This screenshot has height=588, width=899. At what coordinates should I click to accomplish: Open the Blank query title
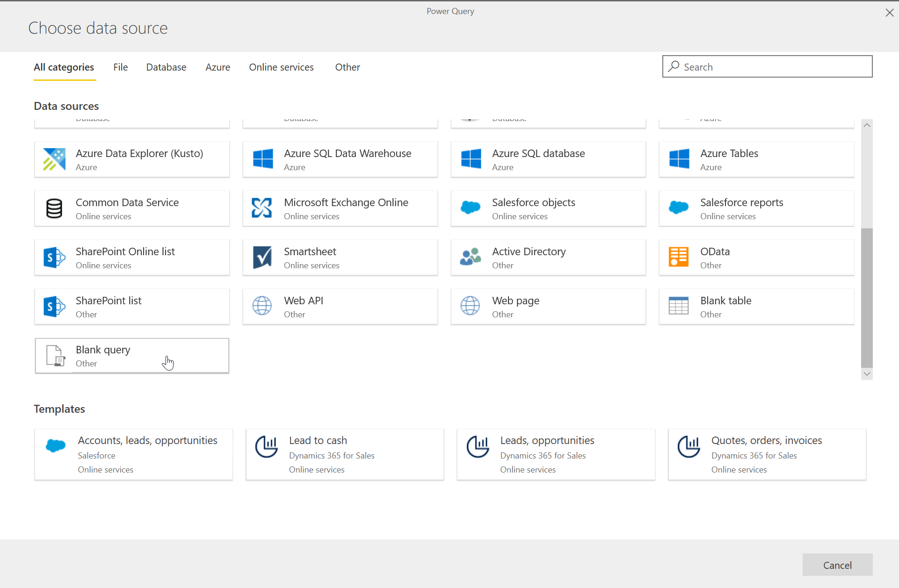pyautogui.click(x=103, y=350)
